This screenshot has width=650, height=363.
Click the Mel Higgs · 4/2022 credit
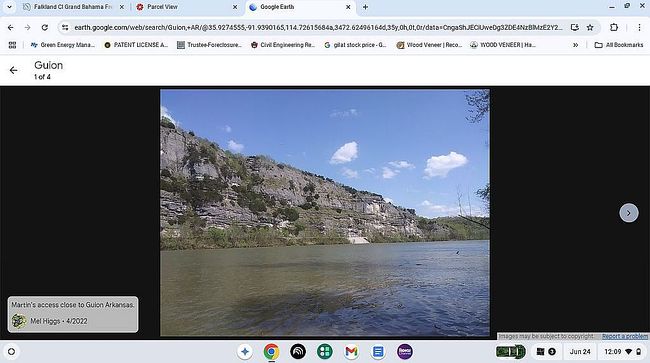pos(58,321)
